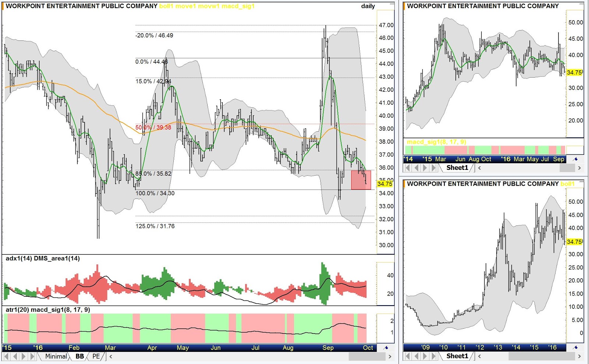Click top-right chart scrollbar right arrow
The width and height of the screenshot is (589, 364).
click(579, 168)
